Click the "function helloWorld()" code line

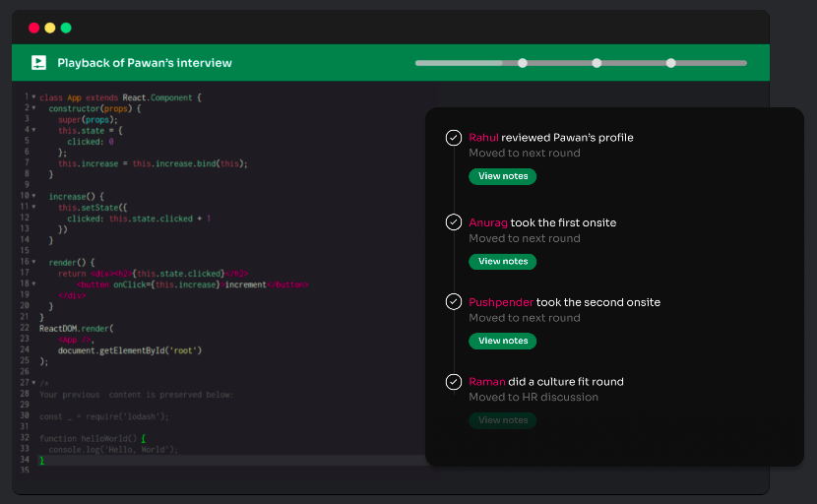[93, 438]
